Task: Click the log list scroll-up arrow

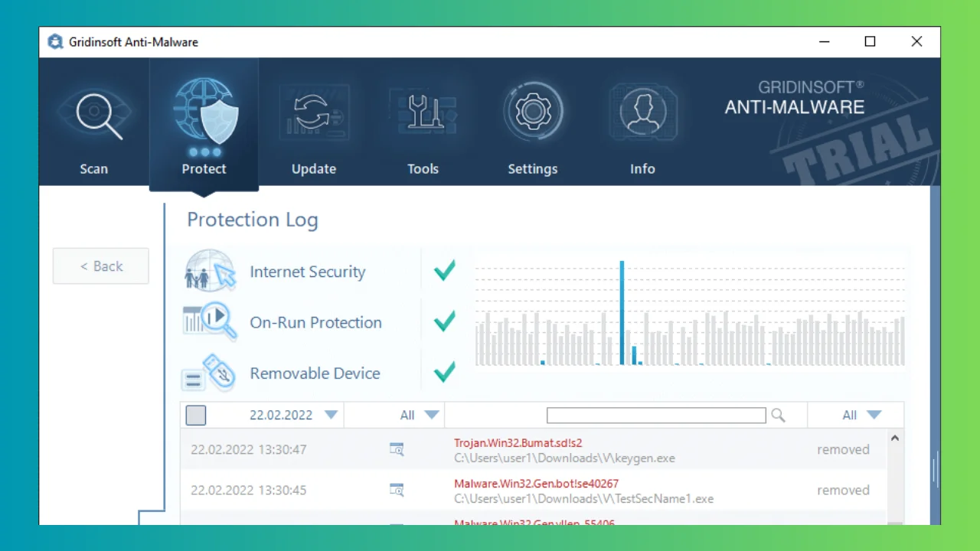Action: 894,439
